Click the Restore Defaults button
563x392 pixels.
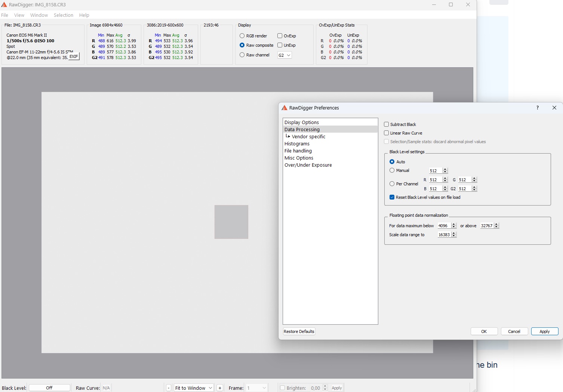pos(299,331)
